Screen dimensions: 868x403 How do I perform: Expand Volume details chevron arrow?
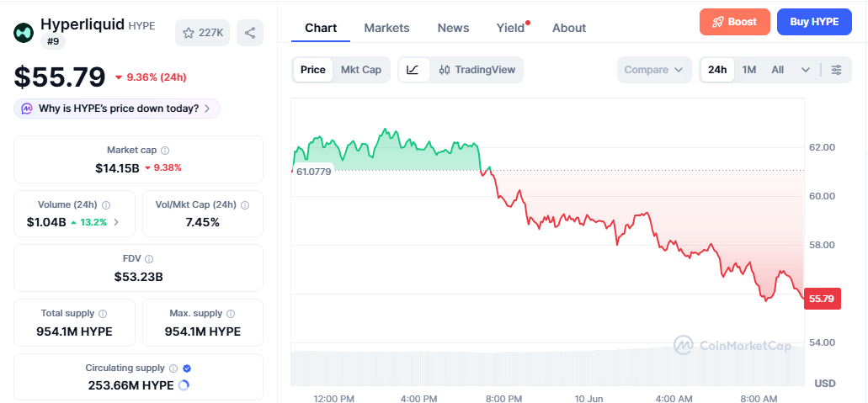tap(116, 223)
